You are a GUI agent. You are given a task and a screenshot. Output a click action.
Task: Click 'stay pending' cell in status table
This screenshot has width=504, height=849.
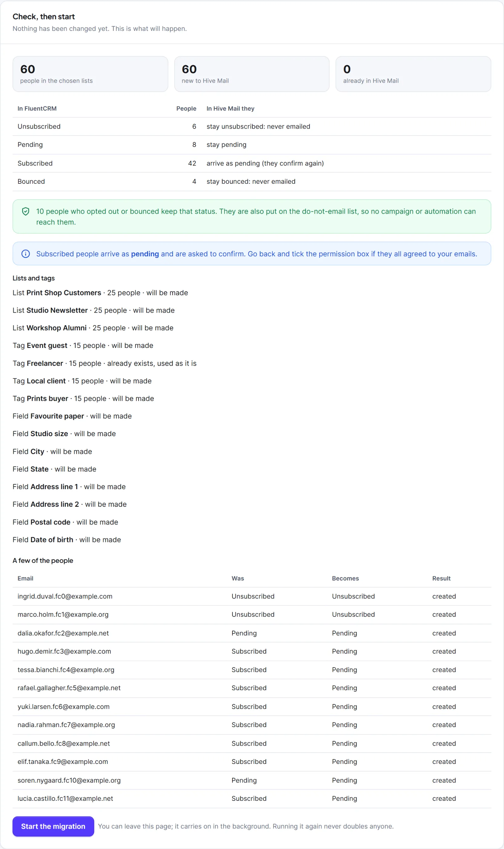[226, 145]
